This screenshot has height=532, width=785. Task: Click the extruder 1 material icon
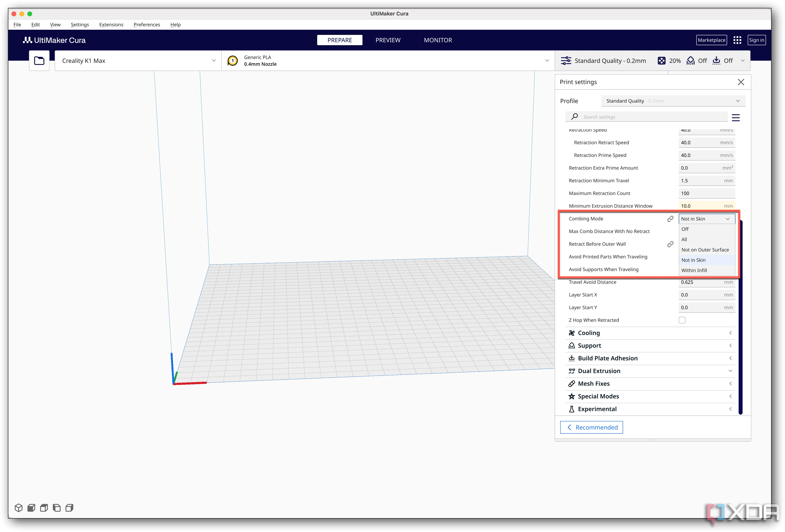(x=232, y=61)
